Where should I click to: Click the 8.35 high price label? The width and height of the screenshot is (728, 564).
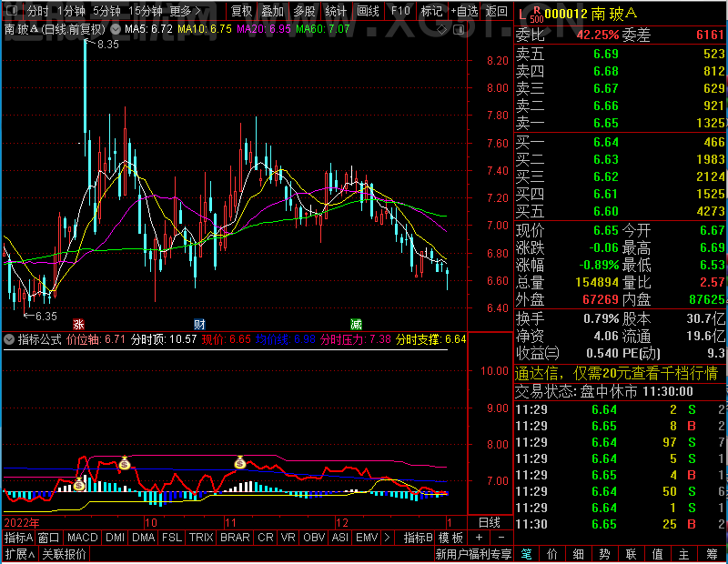click(107, 45)
